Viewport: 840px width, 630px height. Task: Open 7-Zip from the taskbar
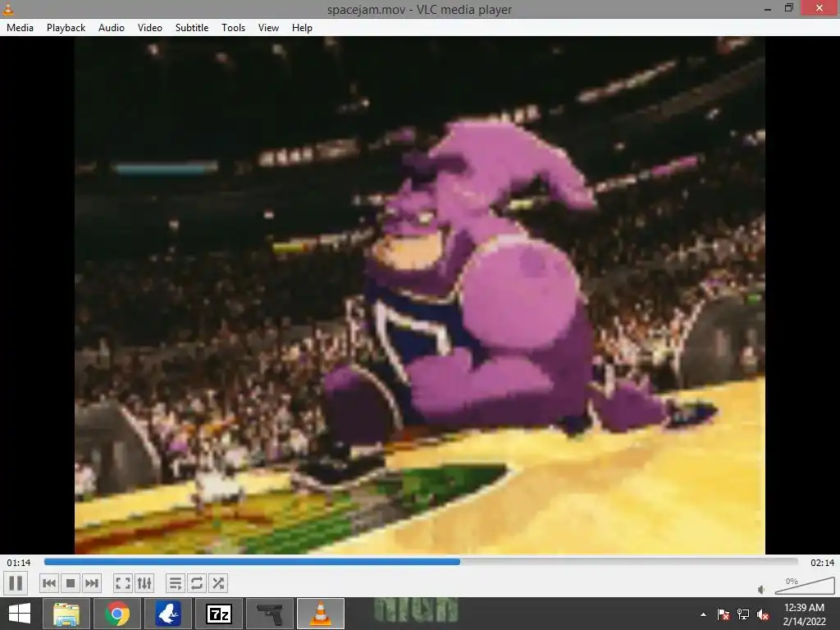tap(218, 614)
